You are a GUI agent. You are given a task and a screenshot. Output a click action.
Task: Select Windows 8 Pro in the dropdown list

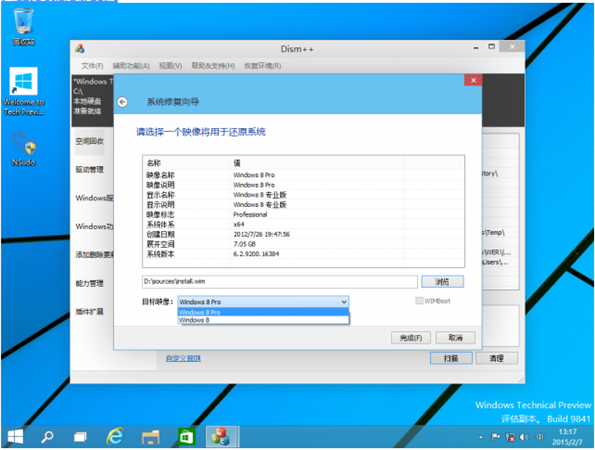(x=263, y=312)
